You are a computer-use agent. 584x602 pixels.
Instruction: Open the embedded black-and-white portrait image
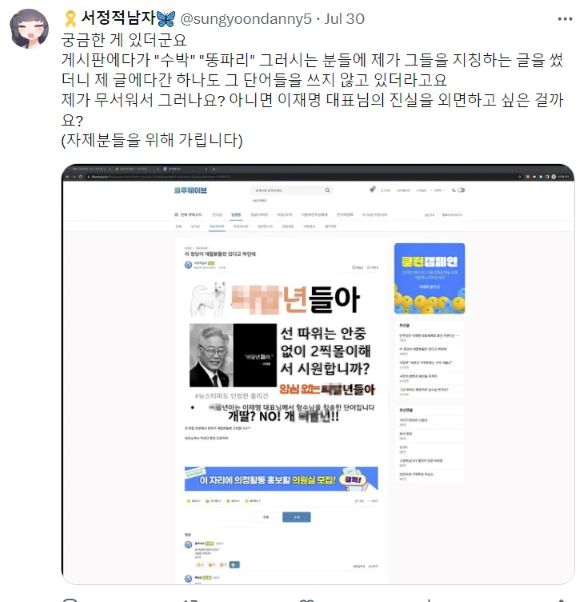(x=233, y=355)
